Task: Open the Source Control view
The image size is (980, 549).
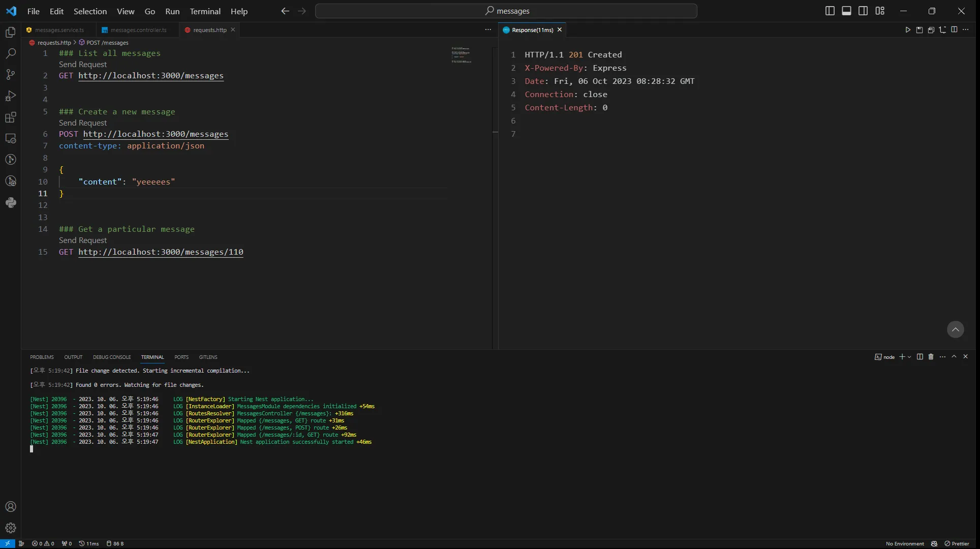Action: 11,75
